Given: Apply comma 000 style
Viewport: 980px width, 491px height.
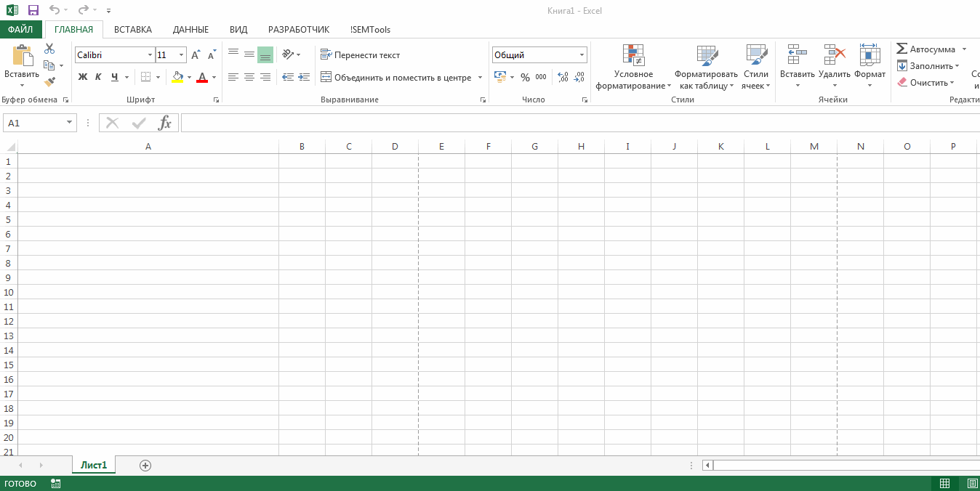Looking at the screenshot, I should click(x=541, y=77).
